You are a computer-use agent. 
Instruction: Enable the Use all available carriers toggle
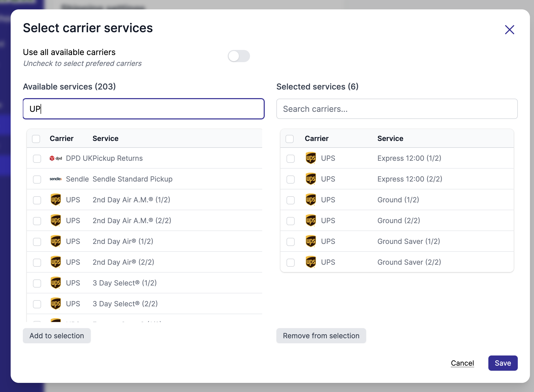(239, 56)
